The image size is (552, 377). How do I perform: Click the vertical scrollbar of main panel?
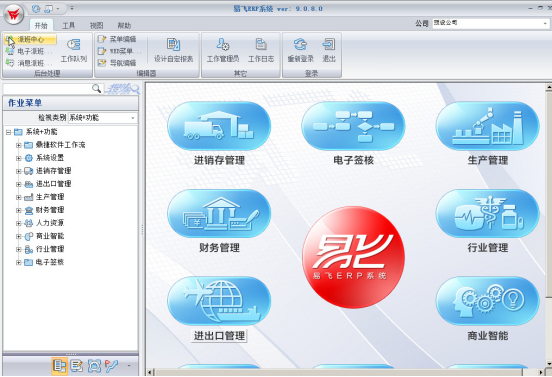[548, 225]
